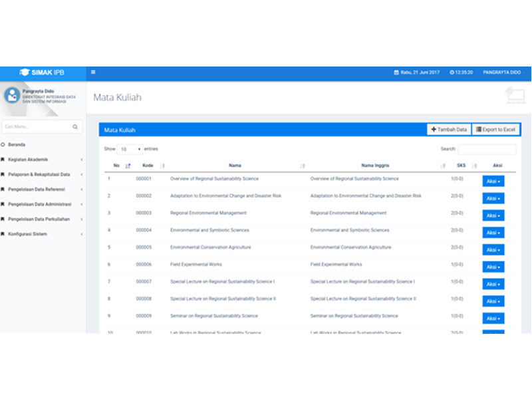Click the clock icon beside 12:35:20

pyautogui.click(x=452, y=72)
